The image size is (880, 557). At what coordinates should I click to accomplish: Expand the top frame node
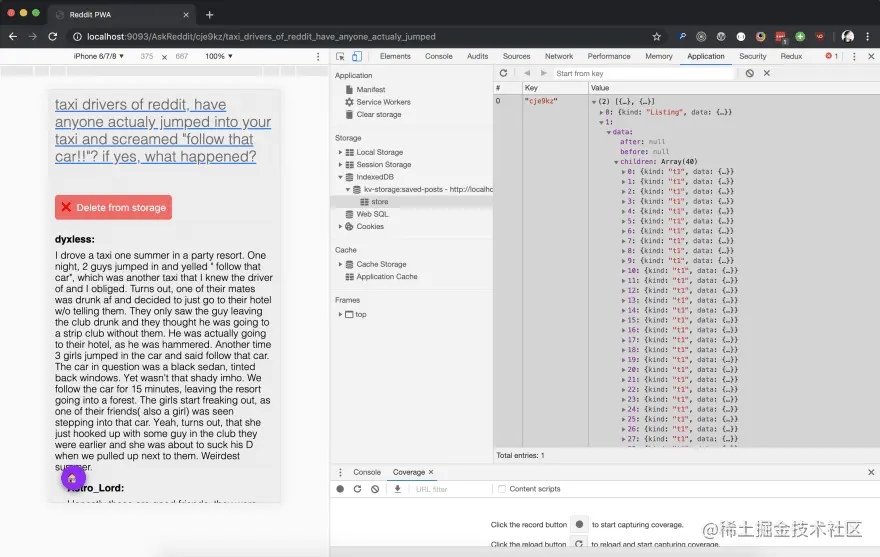tap(340, 314)
